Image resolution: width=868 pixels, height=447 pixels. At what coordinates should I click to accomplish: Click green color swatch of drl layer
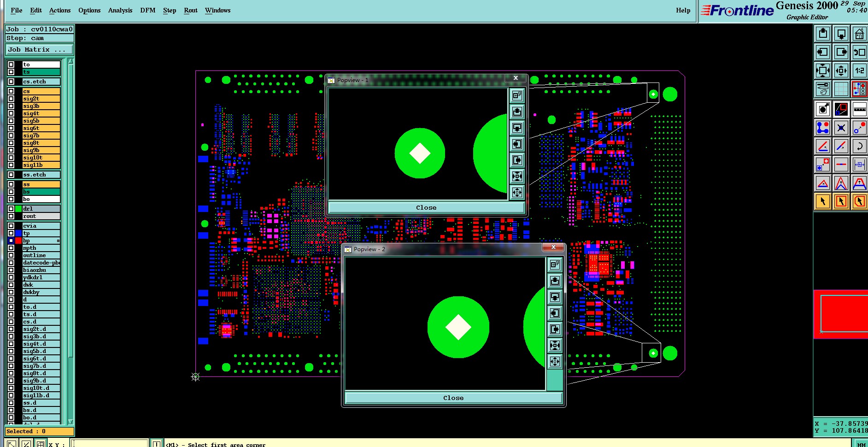[18, 209]
